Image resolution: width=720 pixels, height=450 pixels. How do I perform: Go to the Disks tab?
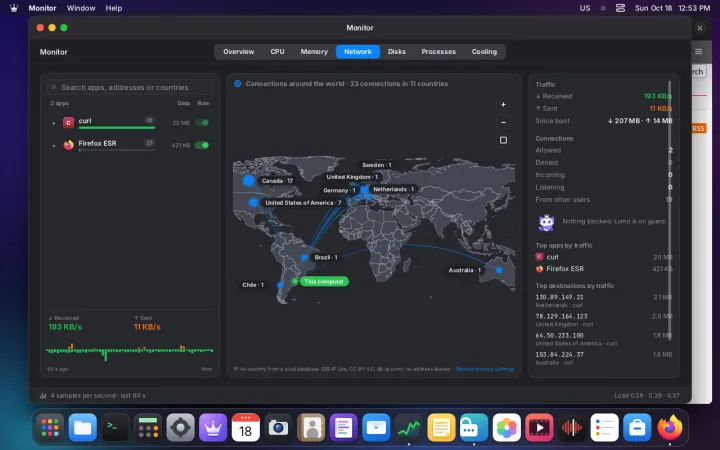[x=397, y=51]
